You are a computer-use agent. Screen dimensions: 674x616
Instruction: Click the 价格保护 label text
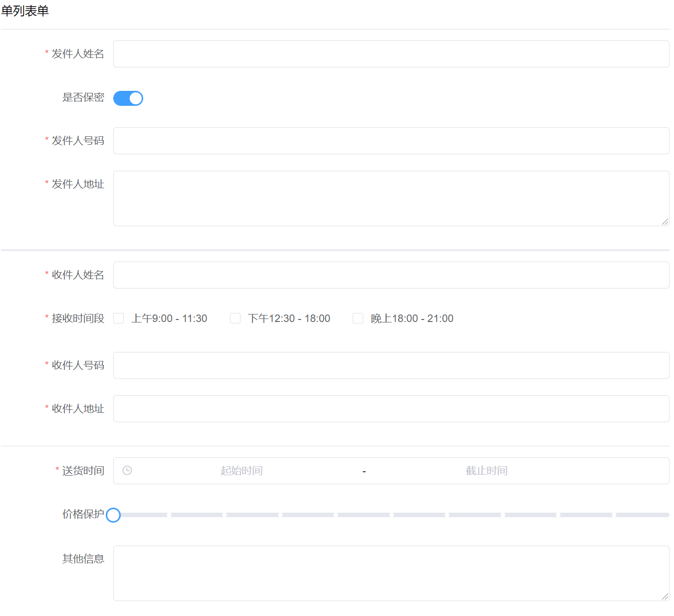83,514
